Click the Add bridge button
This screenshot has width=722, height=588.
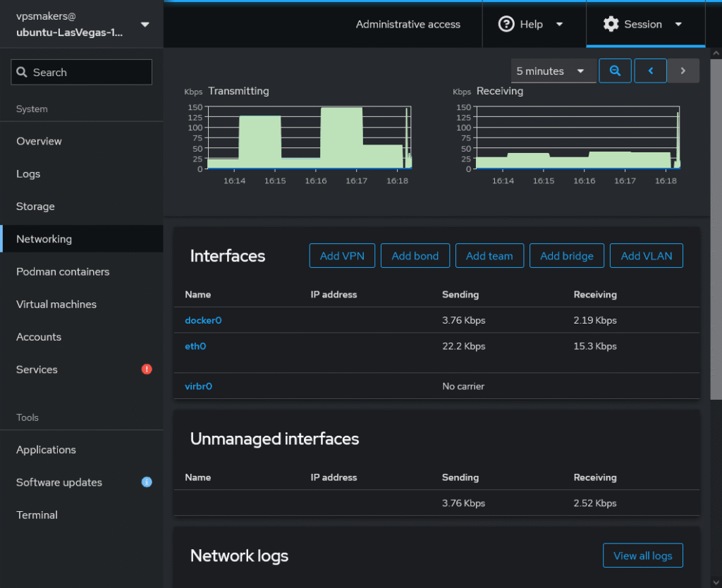click(x=566, y=256)
